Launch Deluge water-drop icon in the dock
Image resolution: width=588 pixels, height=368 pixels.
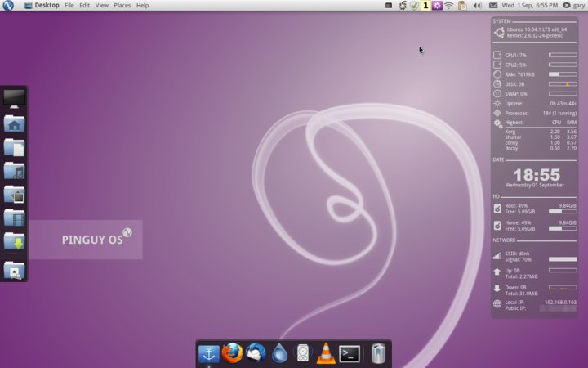(279, 353)
